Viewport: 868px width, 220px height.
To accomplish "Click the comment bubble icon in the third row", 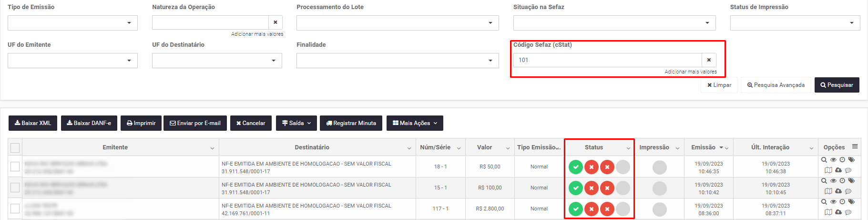I will 848,212.
